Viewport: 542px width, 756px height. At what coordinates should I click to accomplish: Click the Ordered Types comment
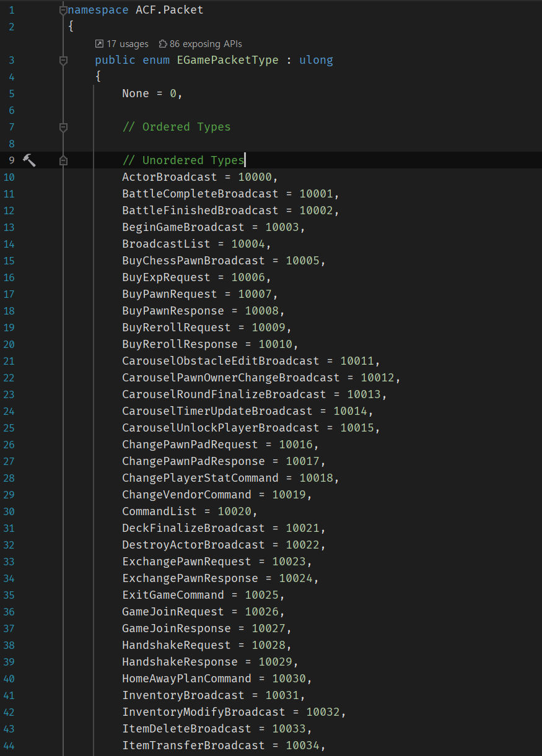[x=177, y=127]
